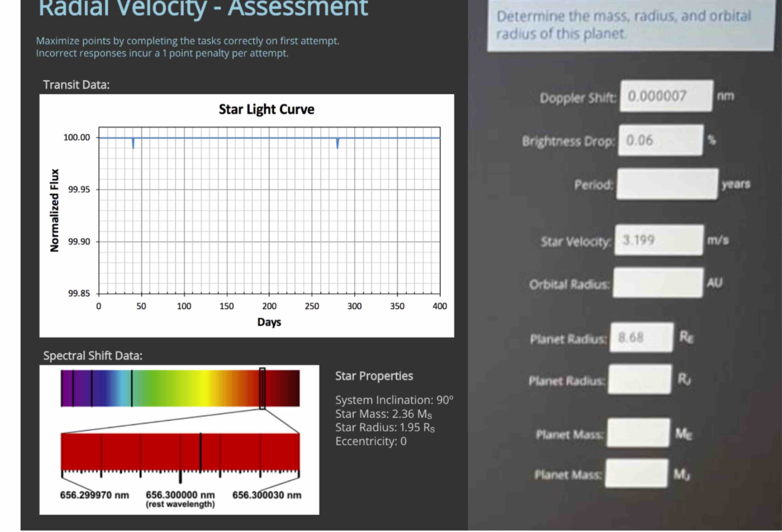Click the Doppler Shift input field

click(x=666, y=96)
